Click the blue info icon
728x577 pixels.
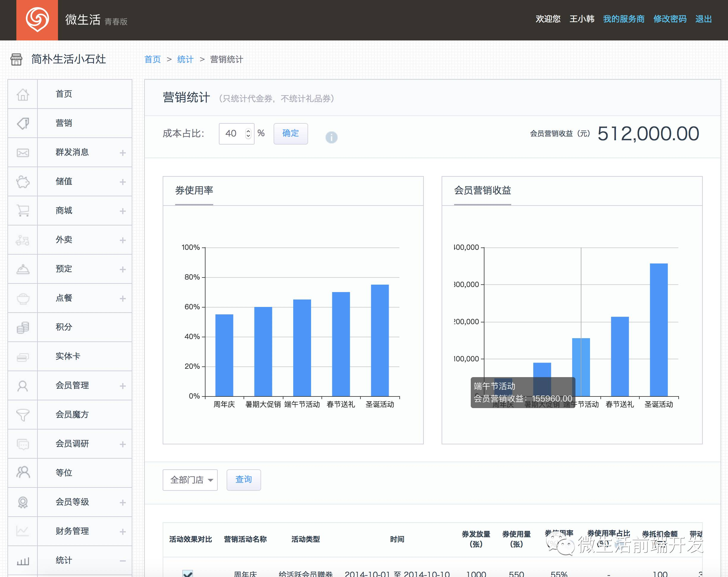pos(331,137)
